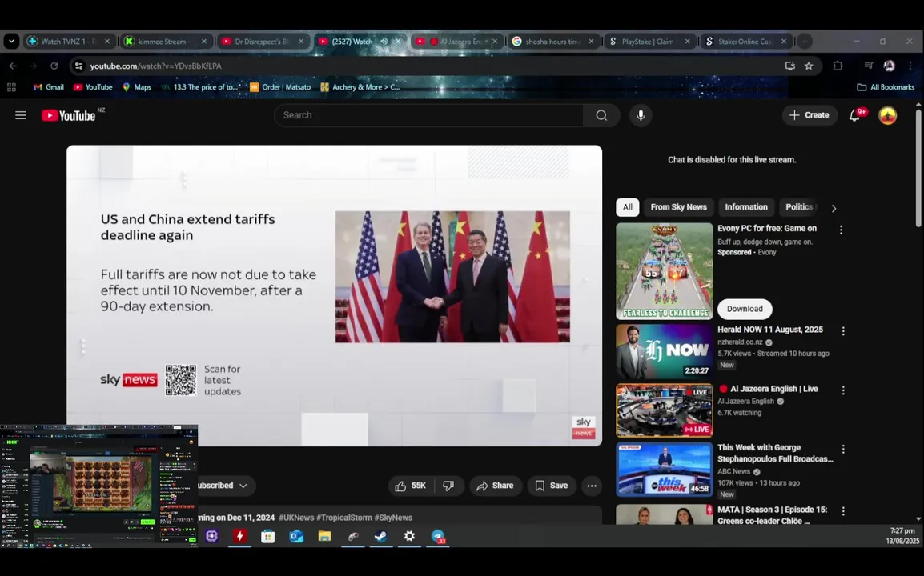Open the Chrome three-dot menu

click(910, 66)
